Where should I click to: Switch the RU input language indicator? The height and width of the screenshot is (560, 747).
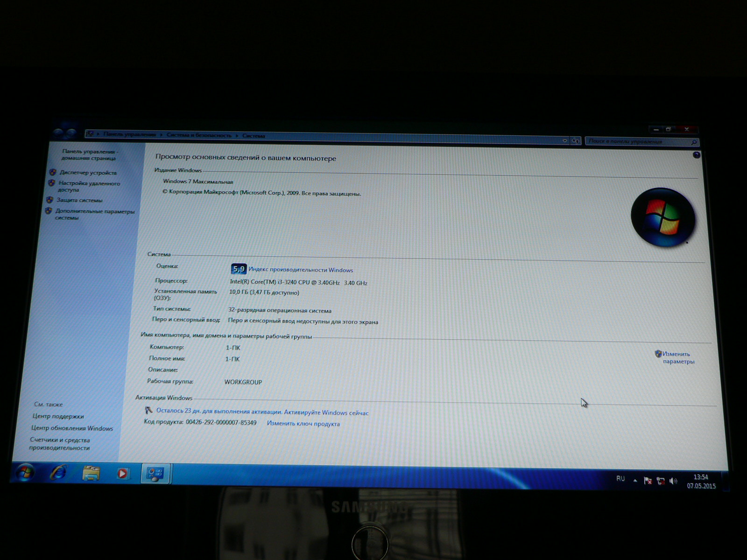tap(620, 479)
